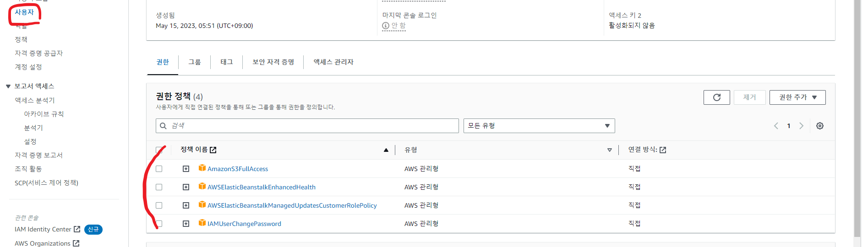Click the AmazonS3FullAccess policy cube icon

coord(202,168)
